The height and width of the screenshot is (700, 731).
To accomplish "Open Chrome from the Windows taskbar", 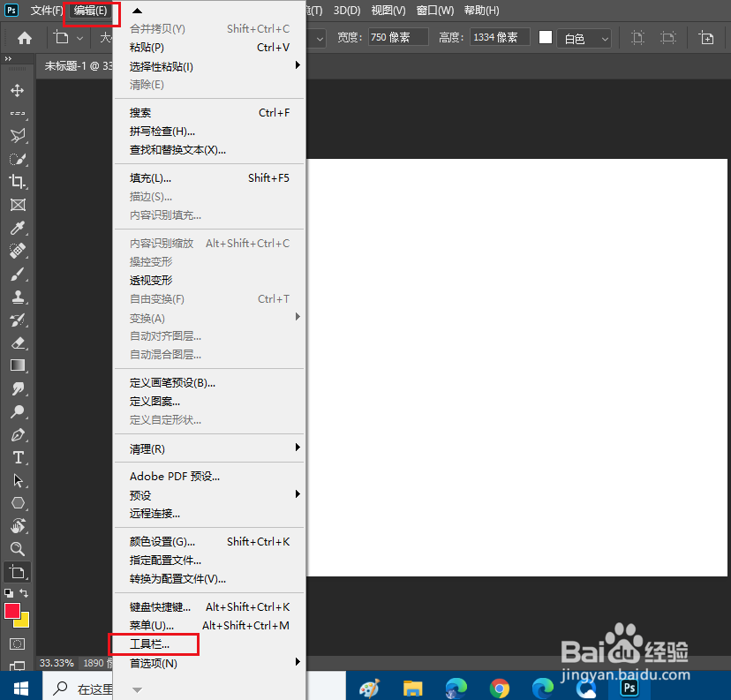I will (x=500, y=688).
